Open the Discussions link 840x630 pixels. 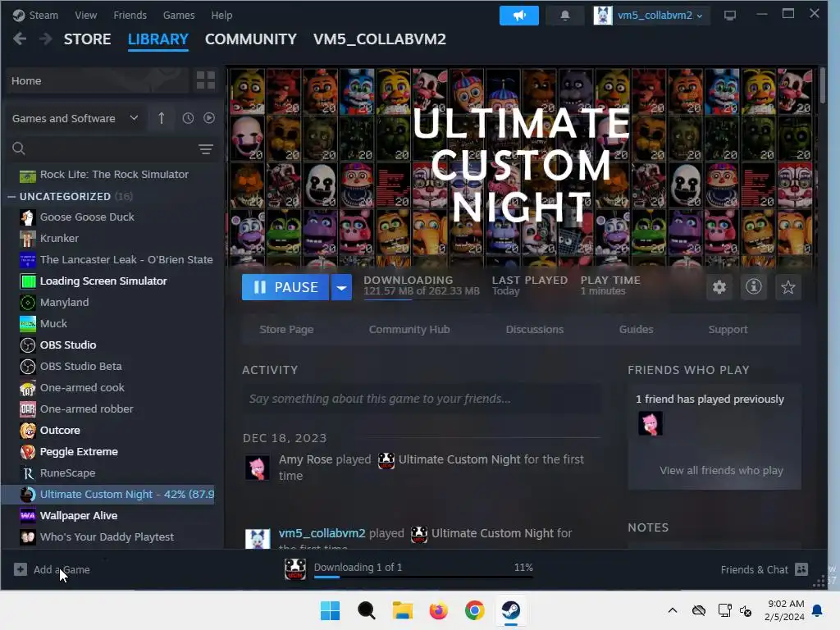[535, 330]
